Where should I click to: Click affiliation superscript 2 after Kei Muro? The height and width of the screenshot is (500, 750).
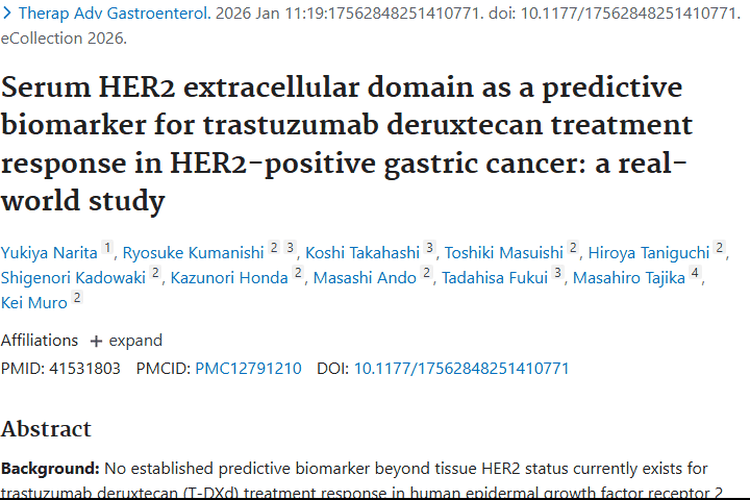tap(77, 298)
